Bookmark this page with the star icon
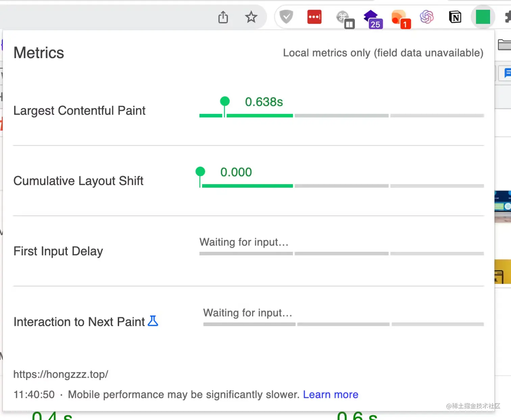Image resolution: width=511 pixels, height=420 pixels. pos(251,17)
